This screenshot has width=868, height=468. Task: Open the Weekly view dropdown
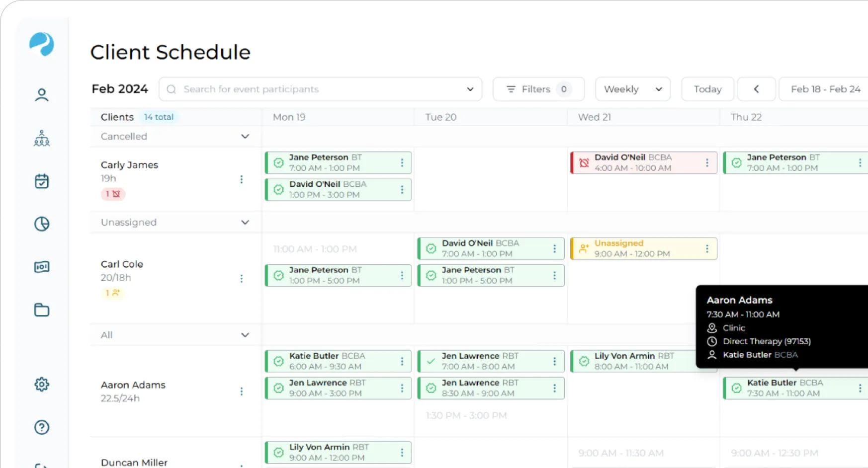point(633,89)
